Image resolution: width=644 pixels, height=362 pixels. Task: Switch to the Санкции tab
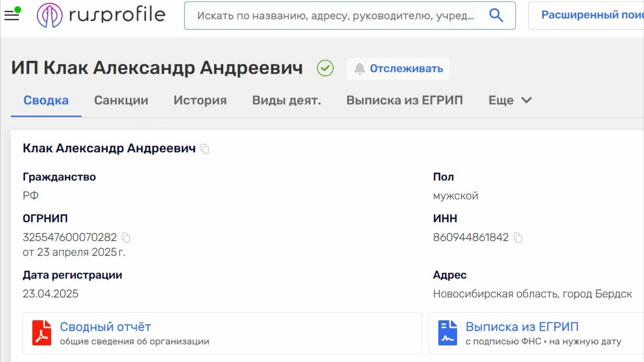121,100
